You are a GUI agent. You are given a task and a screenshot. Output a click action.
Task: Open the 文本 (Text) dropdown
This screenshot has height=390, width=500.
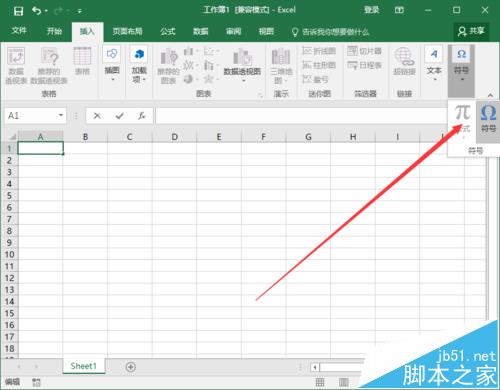(x=434, y=64)
